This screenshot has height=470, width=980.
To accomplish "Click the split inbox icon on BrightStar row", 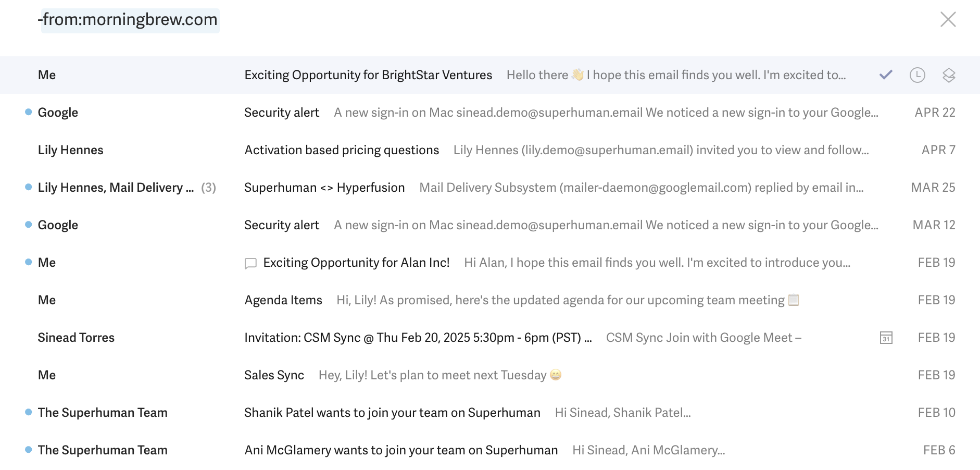I will pos(949,75).
